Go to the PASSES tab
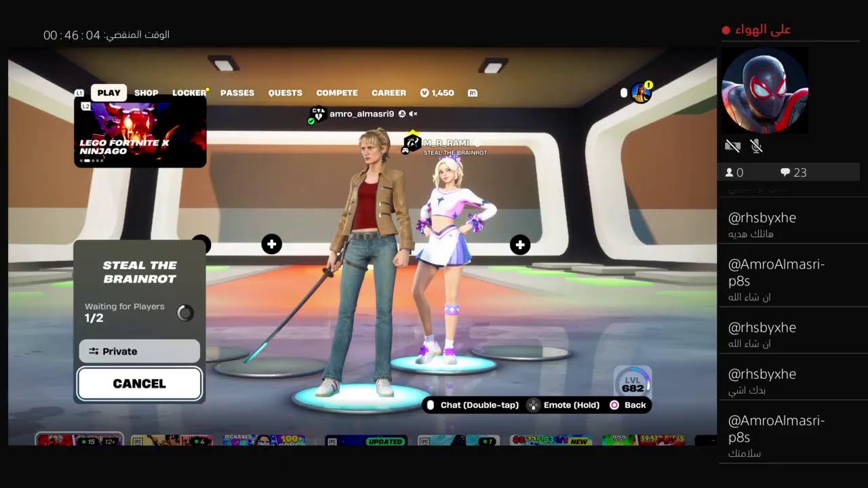The height and width of the screenshot is (488, 868). click(237, 93)
